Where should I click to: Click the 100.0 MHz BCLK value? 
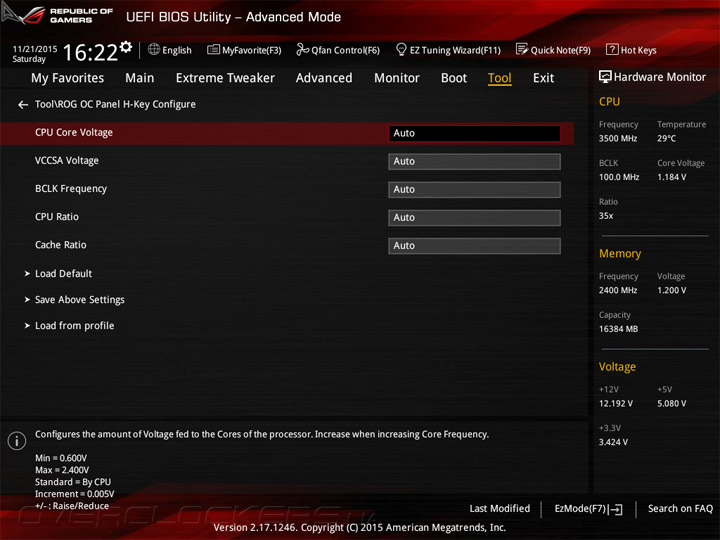619,177
